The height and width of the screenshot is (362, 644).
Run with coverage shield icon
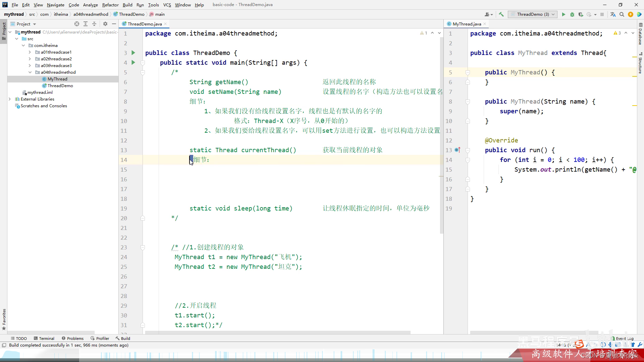[581, 14]
